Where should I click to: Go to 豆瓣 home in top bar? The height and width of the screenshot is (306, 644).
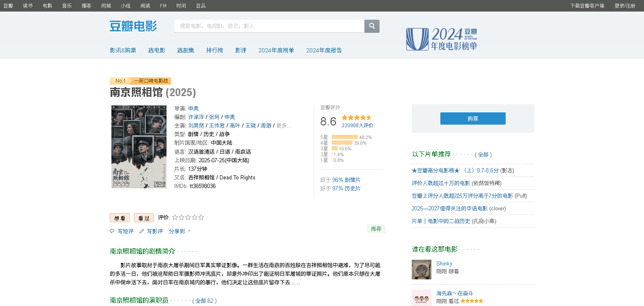point(8,6)
